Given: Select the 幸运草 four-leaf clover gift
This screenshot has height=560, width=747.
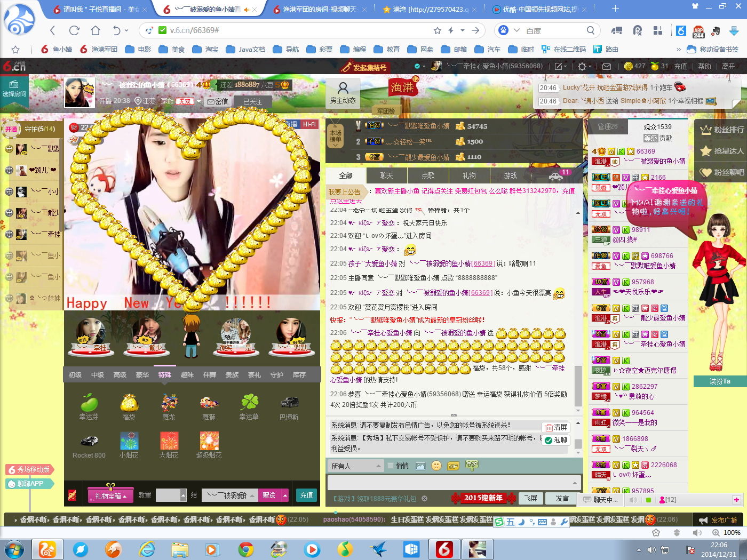Looking at the screenshot, I should (x=249, y=406).
